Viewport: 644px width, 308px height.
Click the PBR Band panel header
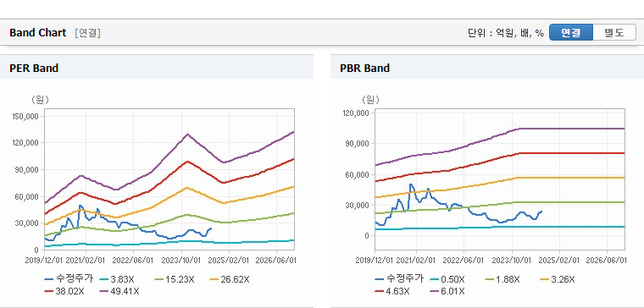[x=487, y=68]
